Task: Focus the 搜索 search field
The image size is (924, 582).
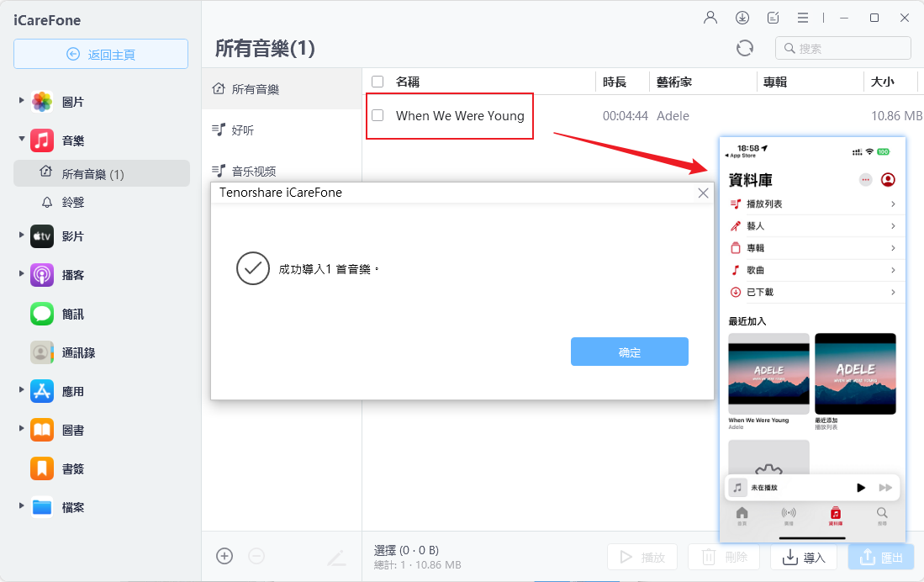Action: click(x=842, y=48)
